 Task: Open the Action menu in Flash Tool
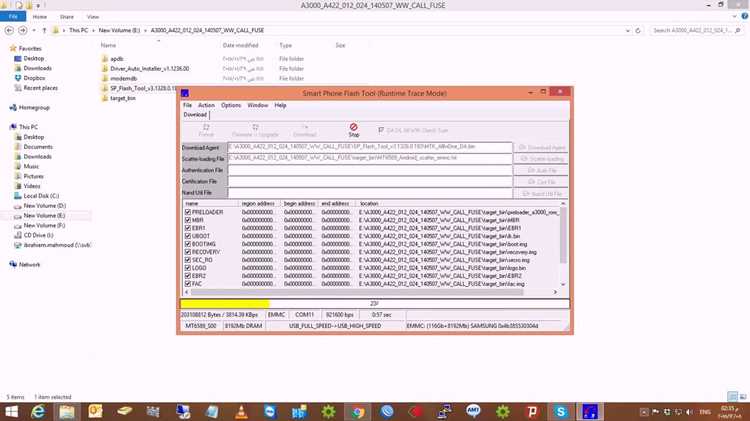click(x=206, y=105)
